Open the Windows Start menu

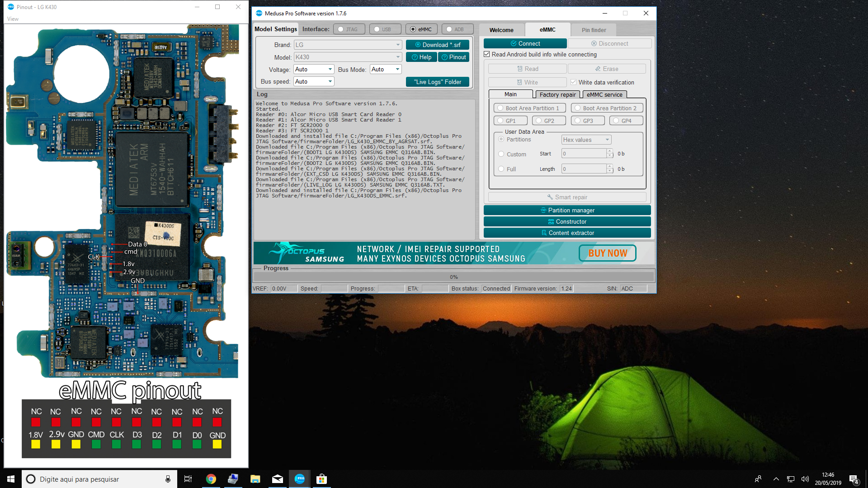pyautogui.click(x=11, y=479)
